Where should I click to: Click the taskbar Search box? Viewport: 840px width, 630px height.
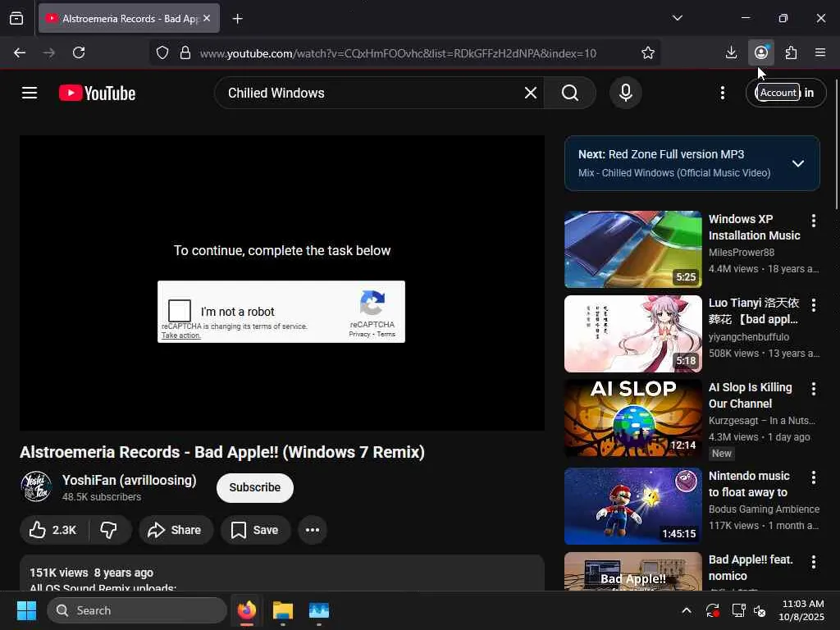(x=137, y=610)
